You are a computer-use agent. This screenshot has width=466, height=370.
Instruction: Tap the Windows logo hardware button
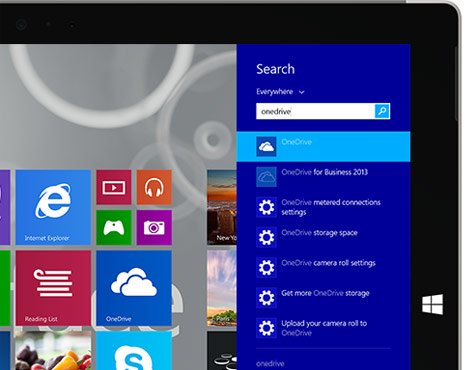tap(432, 304)
